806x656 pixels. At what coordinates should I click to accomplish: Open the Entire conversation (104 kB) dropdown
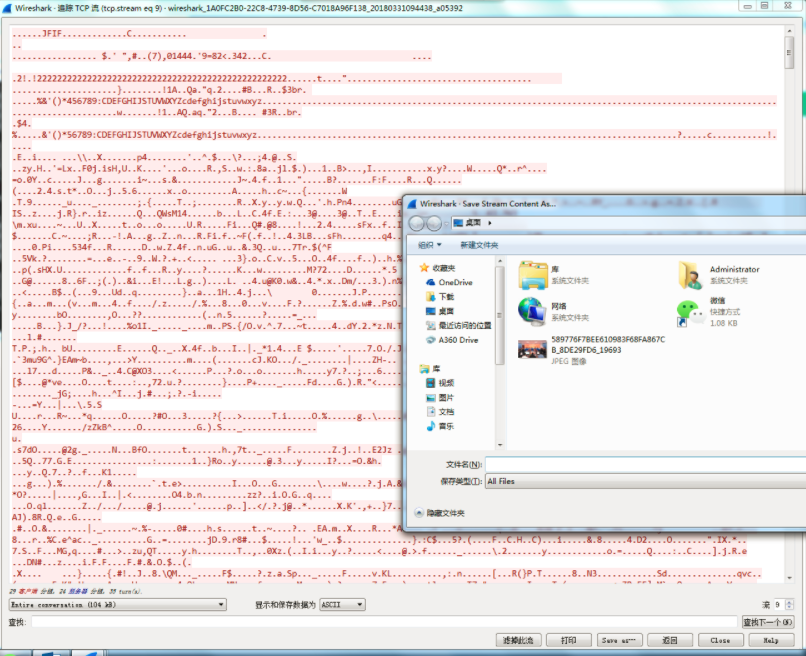point(118,605)
